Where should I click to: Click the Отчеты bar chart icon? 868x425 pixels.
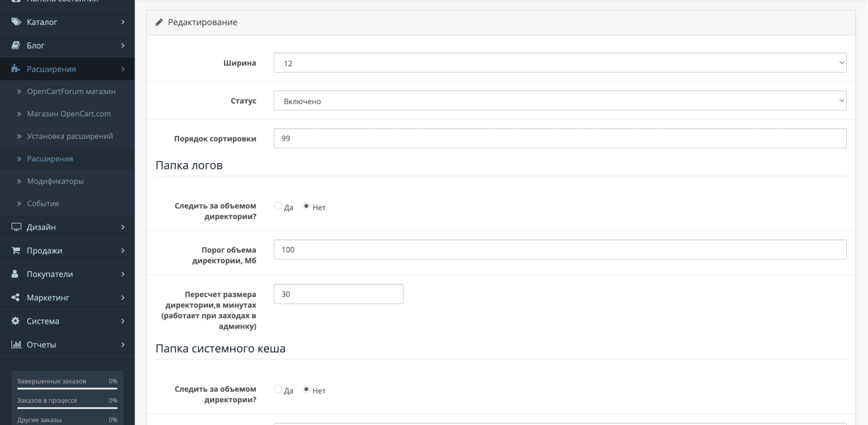click(16, 344)
